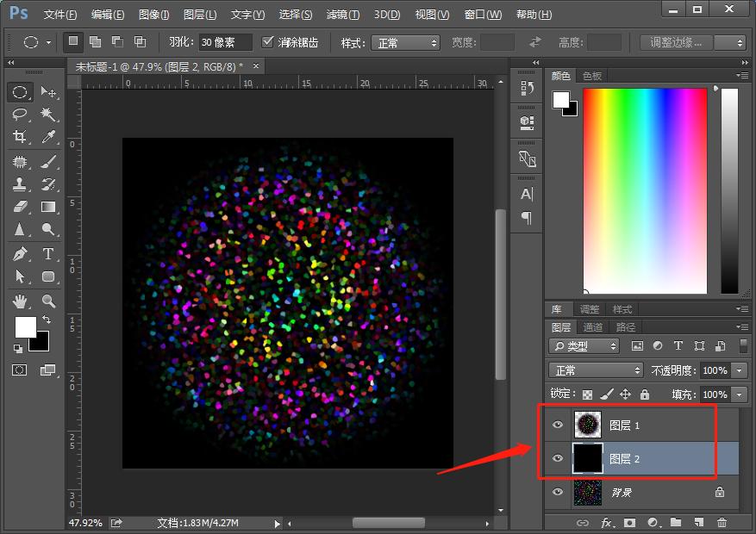Switch to the 通道 channels tab
The image size is (756, 534).
click(593, 327)
